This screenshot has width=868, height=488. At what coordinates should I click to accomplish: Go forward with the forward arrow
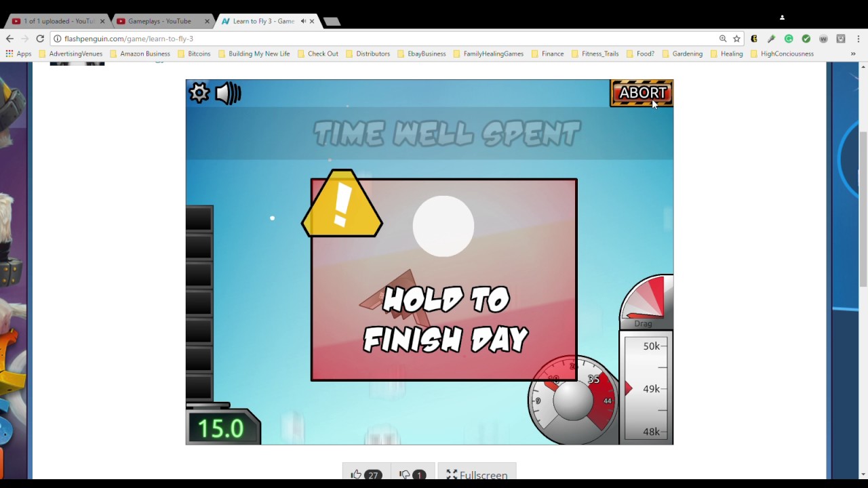tap(25, 39)
